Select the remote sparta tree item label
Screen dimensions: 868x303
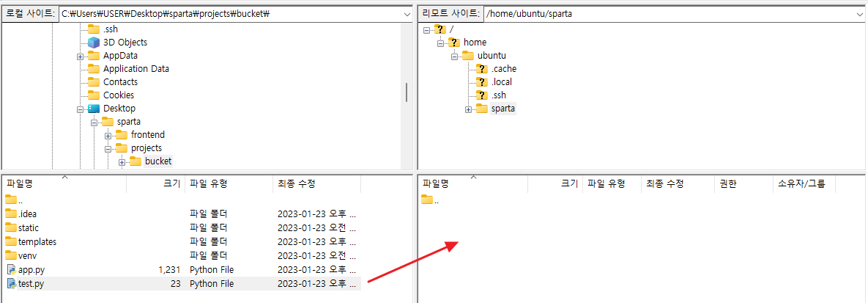(503, 109)
